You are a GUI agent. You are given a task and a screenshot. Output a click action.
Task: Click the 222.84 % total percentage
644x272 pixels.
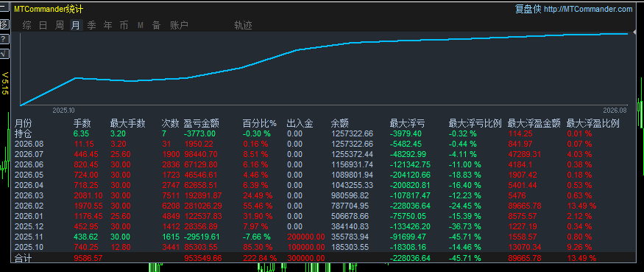(x=259, y=258)
